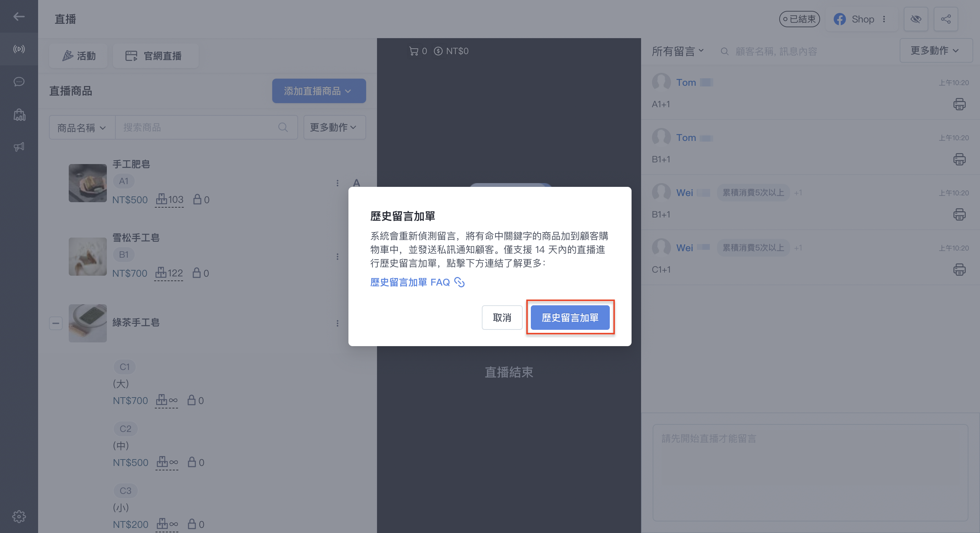The width and height of the screenshot is (980, 533).
Task: Click the +1 tag on Wei's C1+1 comment
Action: pyautogui.click(x=798, y=248)
